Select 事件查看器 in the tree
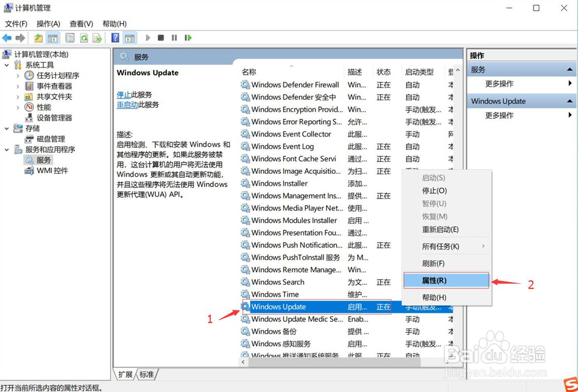This screenshot has height=392, width=578. point(54,86)
